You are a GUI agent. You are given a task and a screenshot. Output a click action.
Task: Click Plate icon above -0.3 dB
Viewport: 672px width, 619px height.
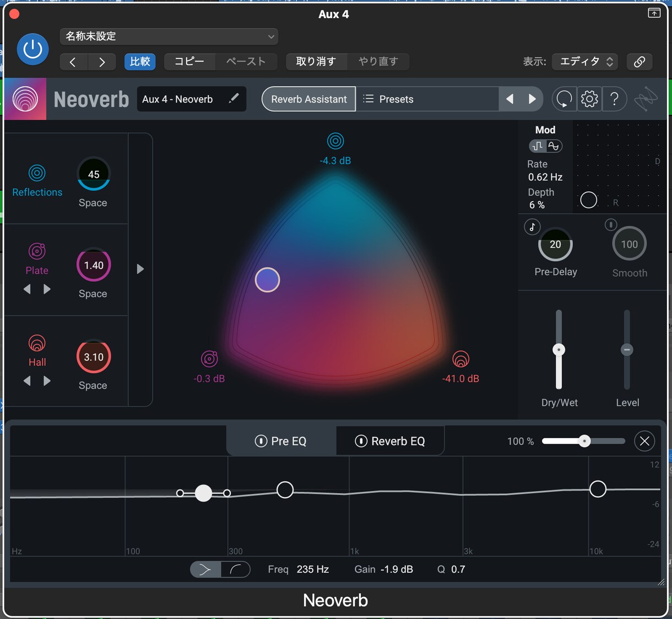point(209,359)
